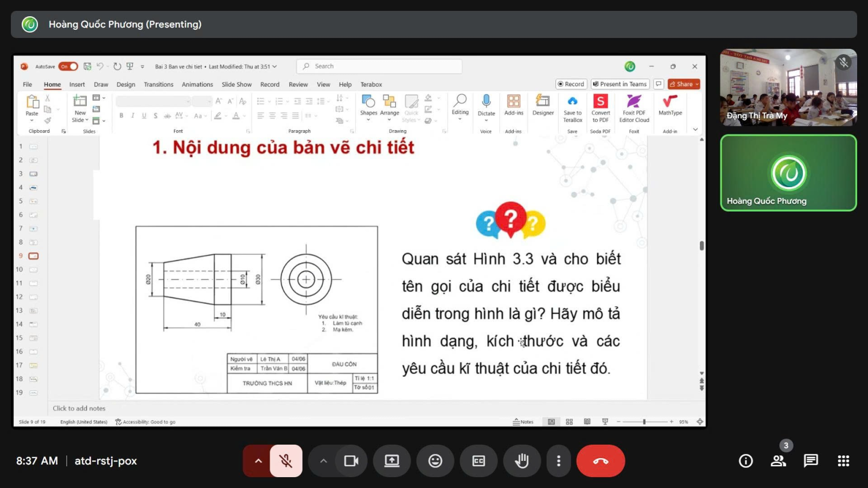
Task: Click the present screen icon
Action: [392, 461]
